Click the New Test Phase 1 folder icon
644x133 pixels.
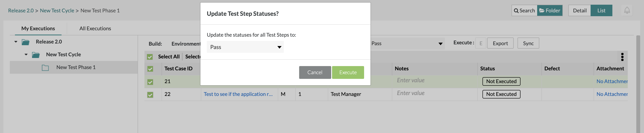click(45, 68)
